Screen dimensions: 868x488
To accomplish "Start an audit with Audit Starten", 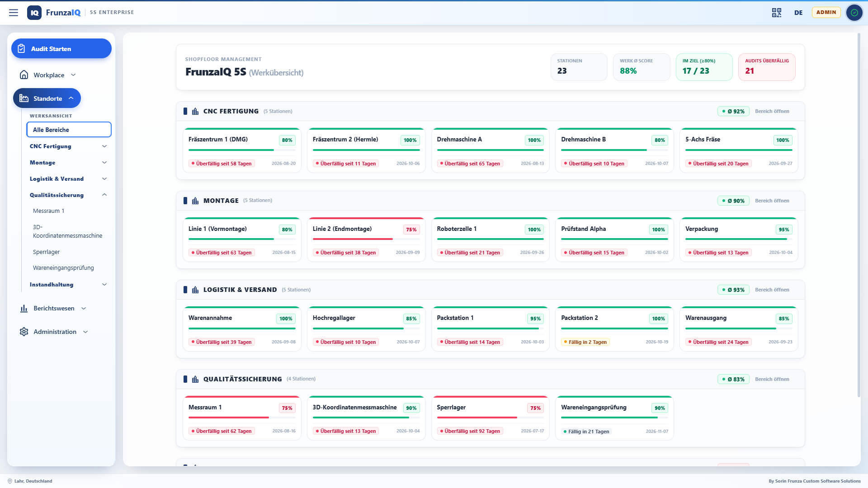I will point(61,48).
